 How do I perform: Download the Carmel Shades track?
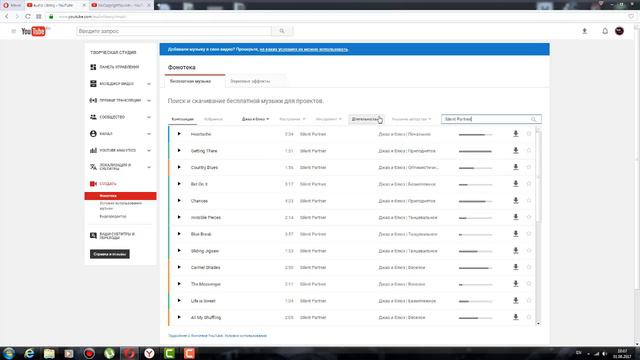pyautogui.click(x=516, y=267)
